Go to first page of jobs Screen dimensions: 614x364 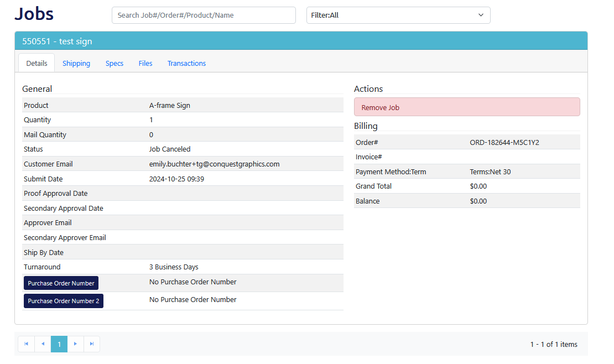tap(26, 344)
